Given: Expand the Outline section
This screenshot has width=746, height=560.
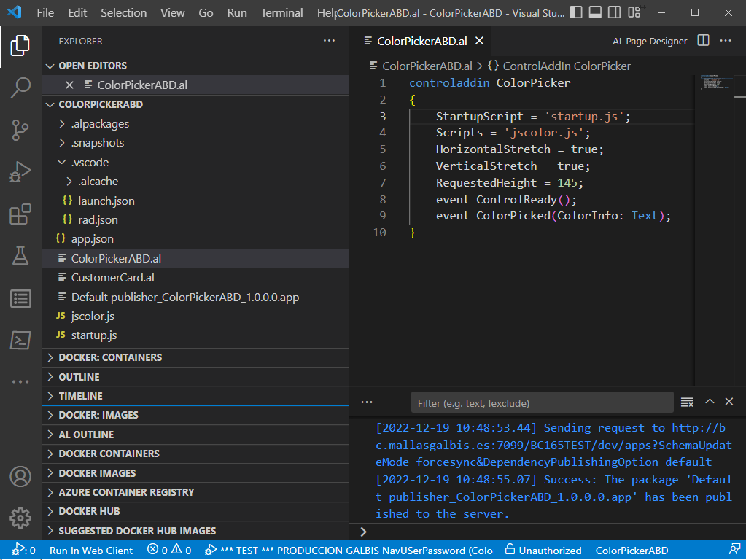Looking at the screenshot, I should [195, 377].
